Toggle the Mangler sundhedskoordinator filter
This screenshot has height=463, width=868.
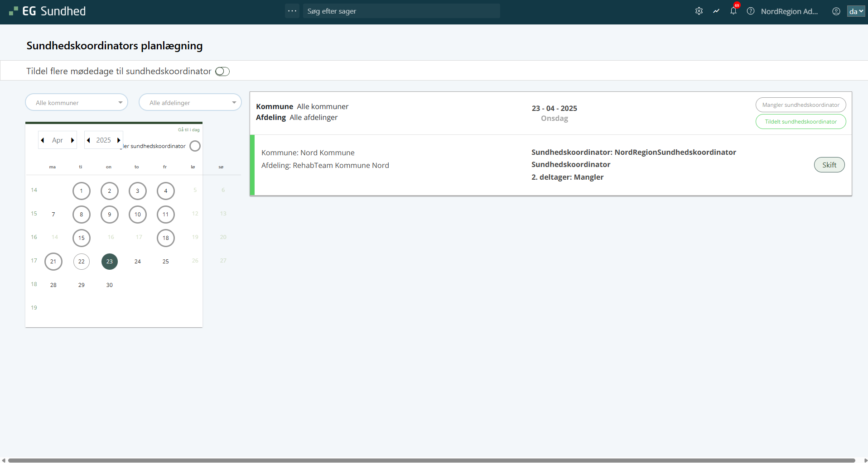(800, 105)
